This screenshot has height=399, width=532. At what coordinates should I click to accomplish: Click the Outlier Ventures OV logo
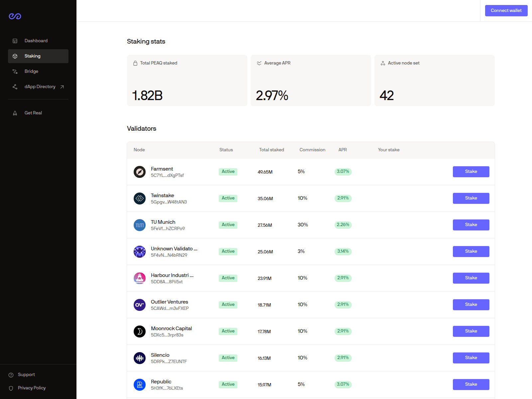click(x=140, y=305)
